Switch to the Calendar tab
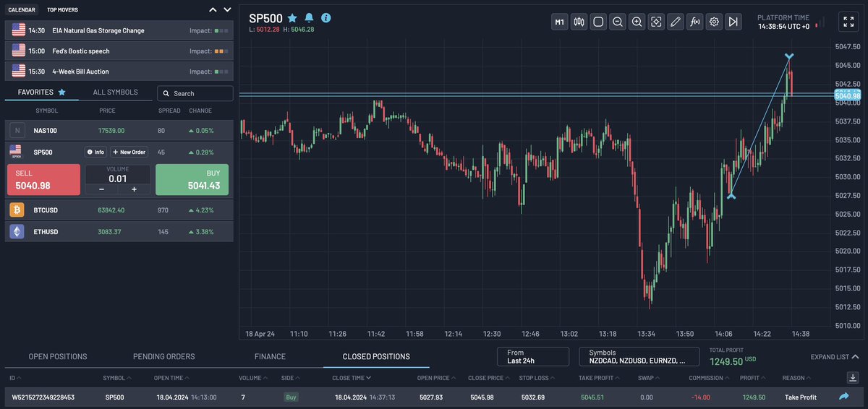 click(22, 10)
